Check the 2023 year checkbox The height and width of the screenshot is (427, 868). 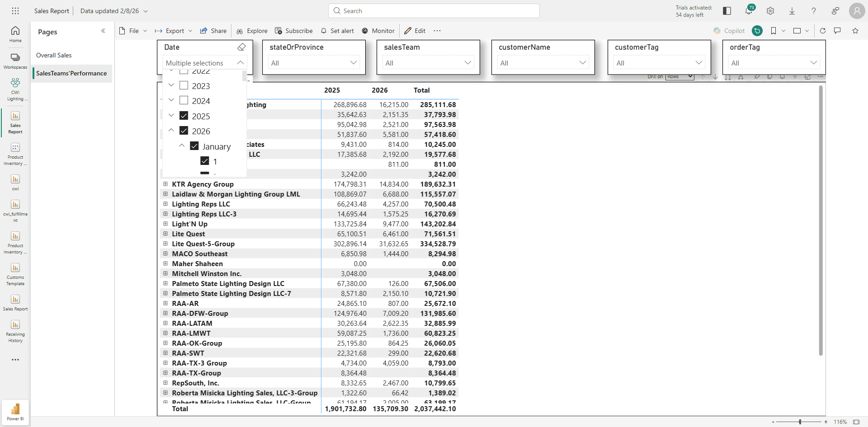pyautogui.click(x=184, y=85)
